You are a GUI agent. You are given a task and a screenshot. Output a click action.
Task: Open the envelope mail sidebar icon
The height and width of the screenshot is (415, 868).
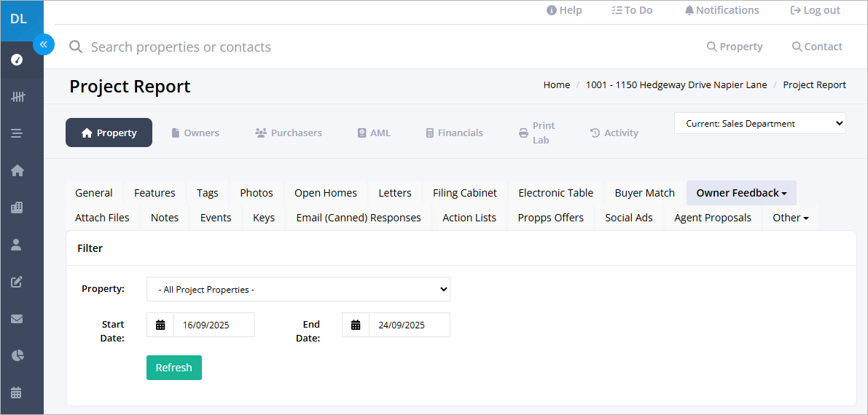click(x=17, y=319)
